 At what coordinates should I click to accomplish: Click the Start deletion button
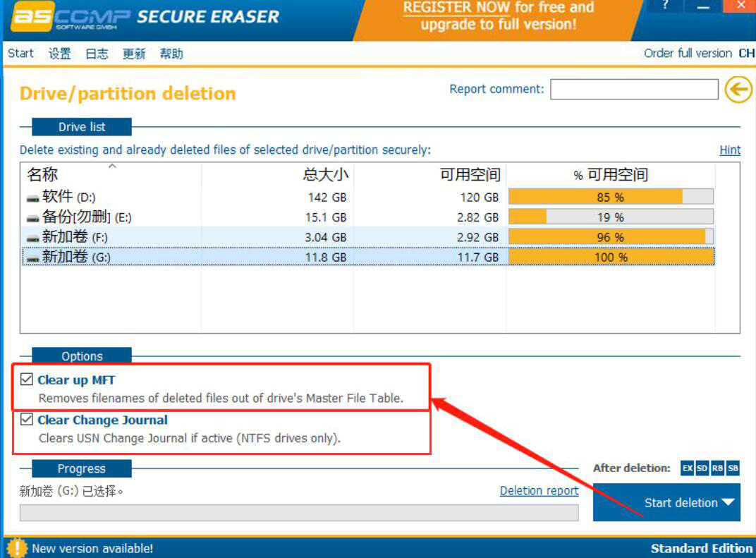(x=666, y=502)
